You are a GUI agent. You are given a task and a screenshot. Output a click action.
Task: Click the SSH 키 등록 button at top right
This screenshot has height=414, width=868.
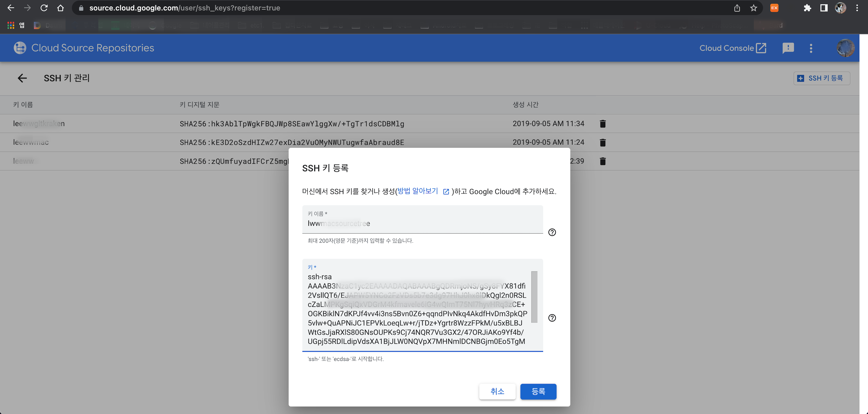pyautogui.click(x=821, y=78)
